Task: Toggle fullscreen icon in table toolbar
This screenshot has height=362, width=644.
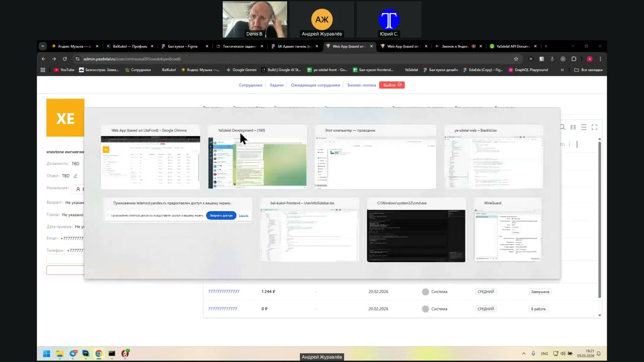Action: (x=594, y=127)
